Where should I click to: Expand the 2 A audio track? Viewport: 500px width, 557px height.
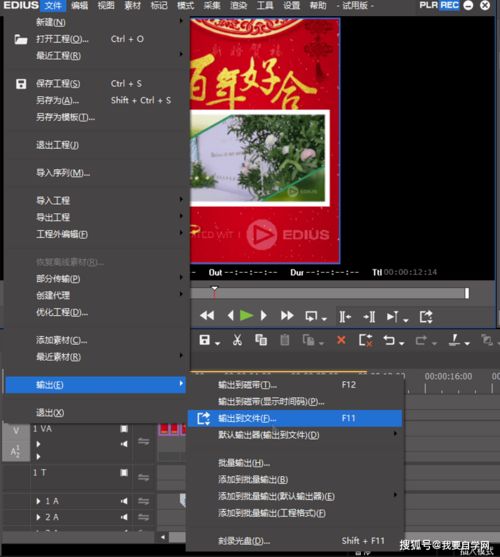(x=38, y=517)
